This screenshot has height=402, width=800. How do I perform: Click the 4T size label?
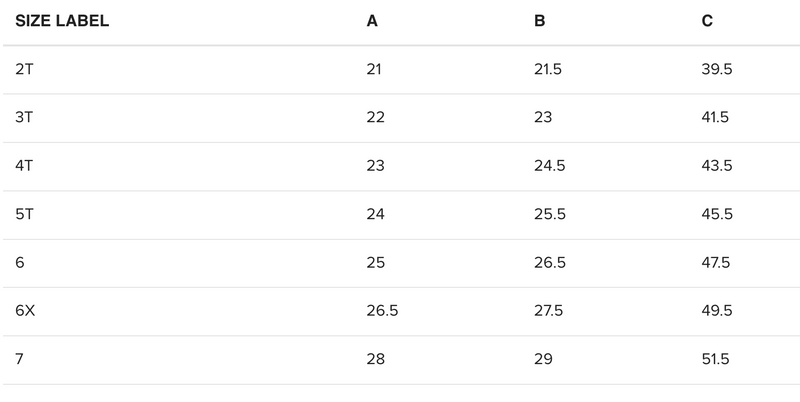click(x=25, y=166)
